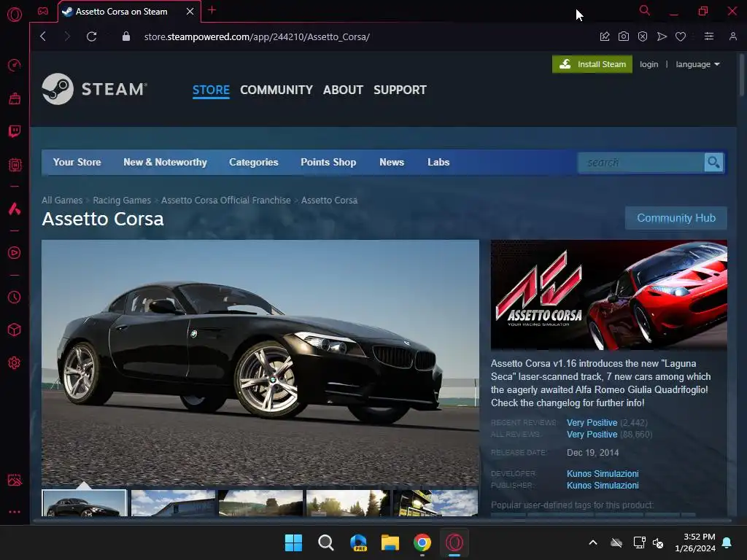Open Windows Start menu
Screen dimensions: 747x560
293,542
